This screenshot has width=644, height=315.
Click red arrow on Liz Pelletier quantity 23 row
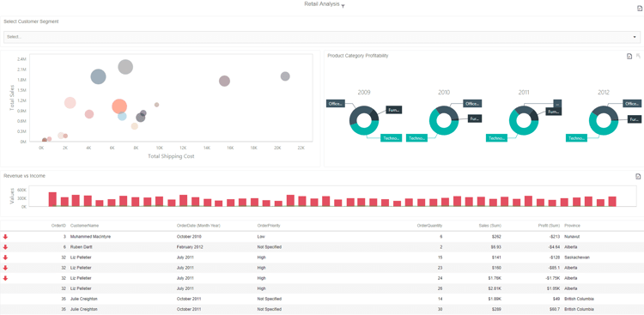(x=5, y=268)
